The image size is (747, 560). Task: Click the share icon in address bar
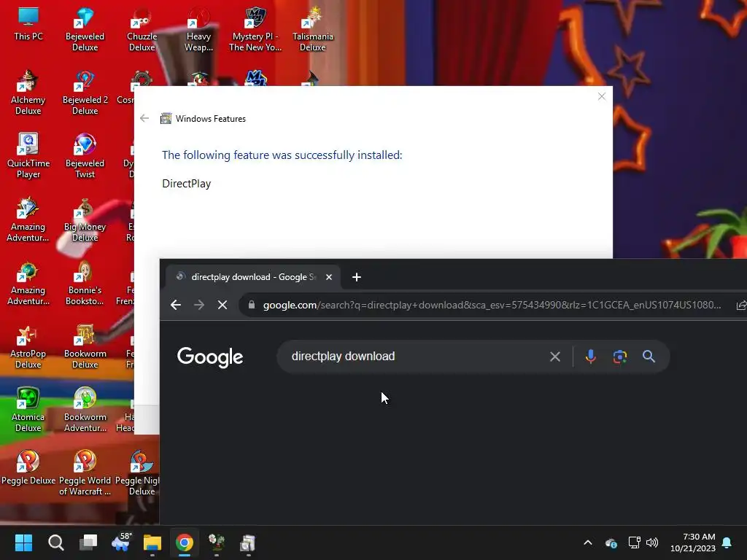tap(741, 306)
